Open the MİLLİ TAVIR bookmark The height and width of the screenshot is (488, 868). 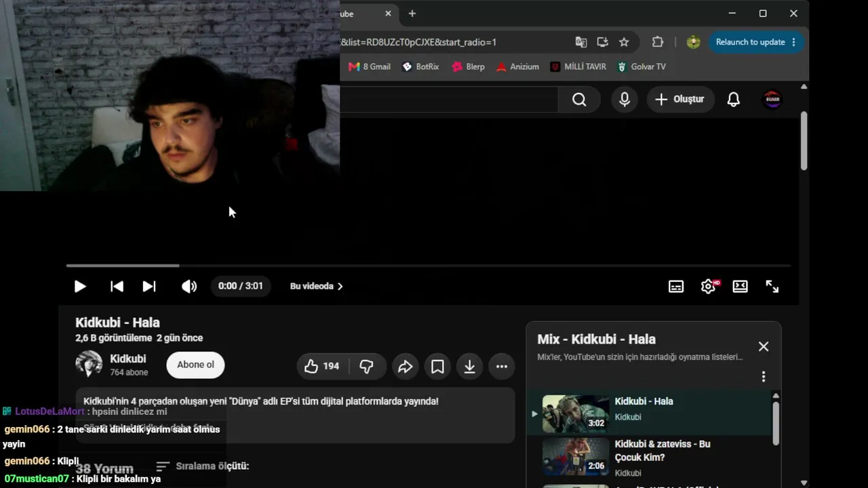[x=578, y=66]
